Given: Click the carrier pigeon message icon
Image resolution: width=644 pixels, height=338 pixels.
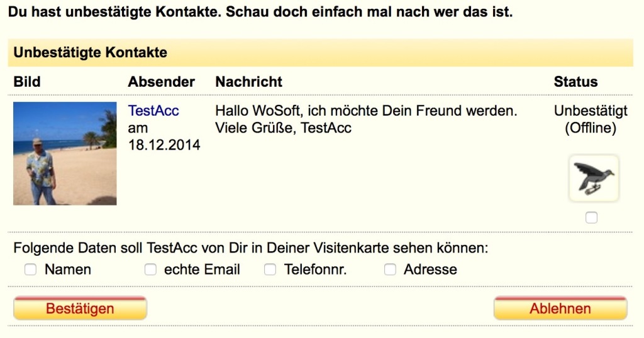Looking at the screenshot, I should 594,178.
